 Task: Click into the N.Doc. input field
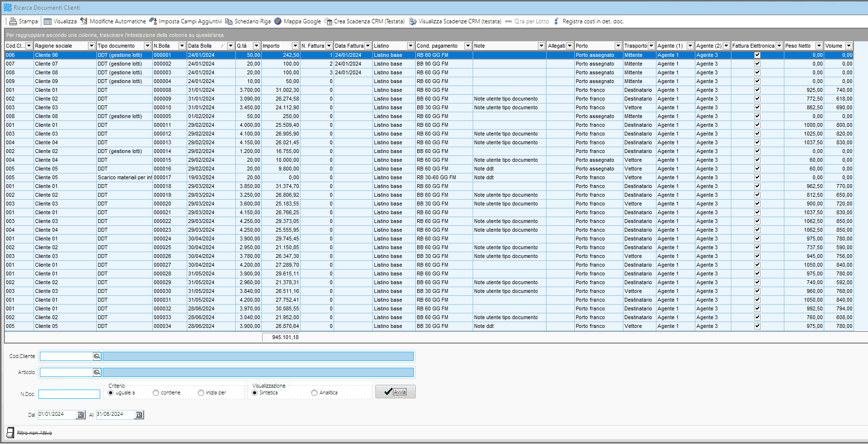69,394
